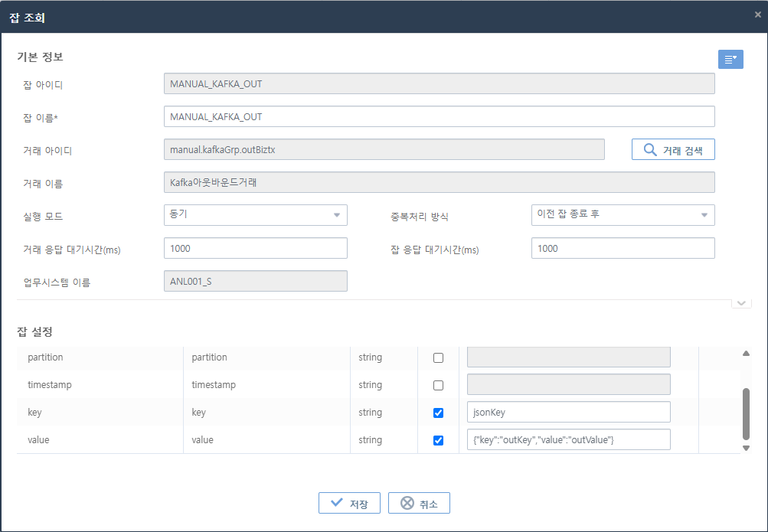Viewport: 768px width, 532px height.
Task: Click the key value field containing jsonKey
Action: [568, 412]
